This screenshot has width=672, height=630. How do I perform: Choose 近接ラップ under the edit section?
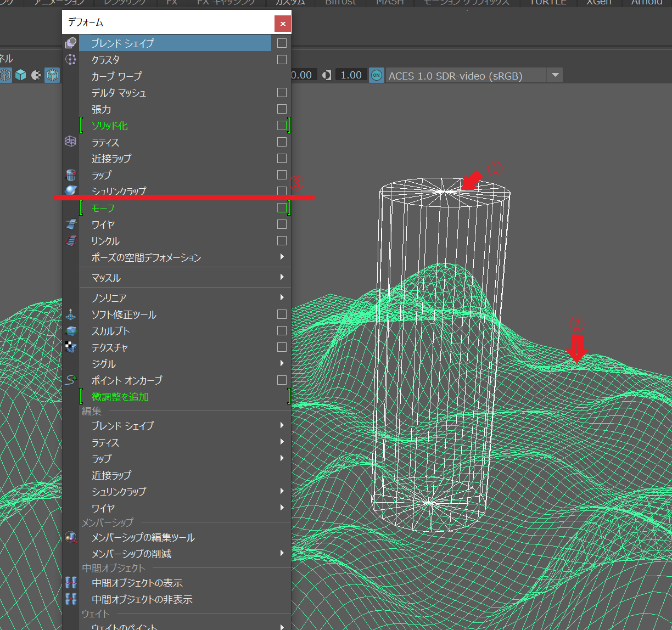tap(111, 475)
